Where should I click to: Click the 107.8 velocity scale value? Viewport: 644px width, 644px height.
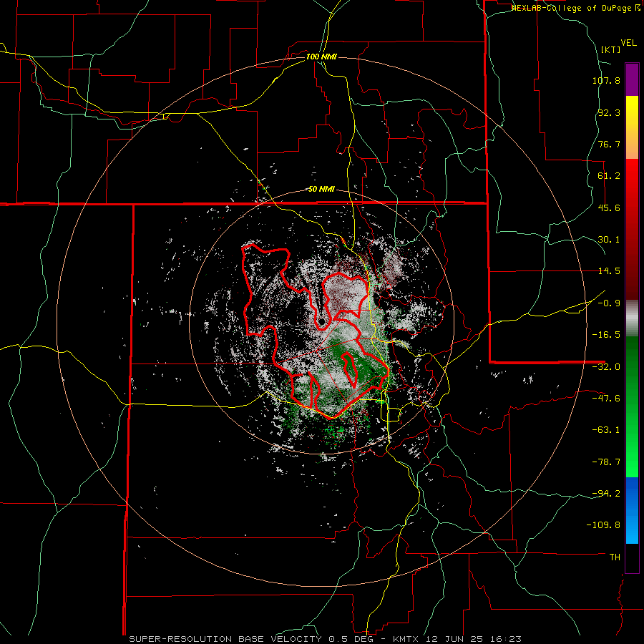pyautogui.click(x=606, y=80)
